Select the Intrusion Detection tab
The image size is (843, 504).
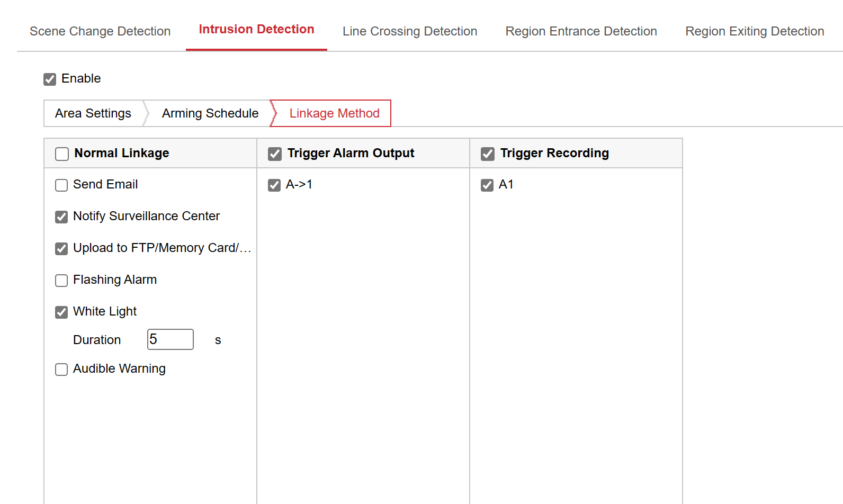pos(256,30)
